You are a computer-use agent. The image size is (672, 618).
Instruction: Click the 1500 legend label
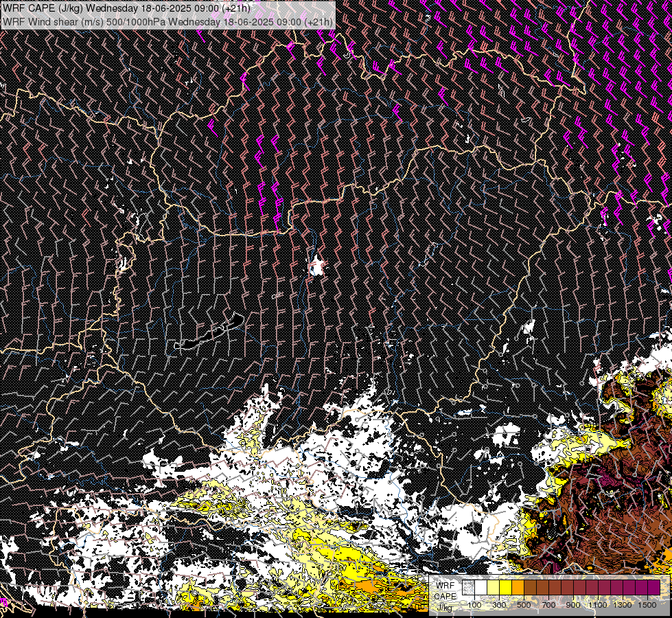(647, 605)
